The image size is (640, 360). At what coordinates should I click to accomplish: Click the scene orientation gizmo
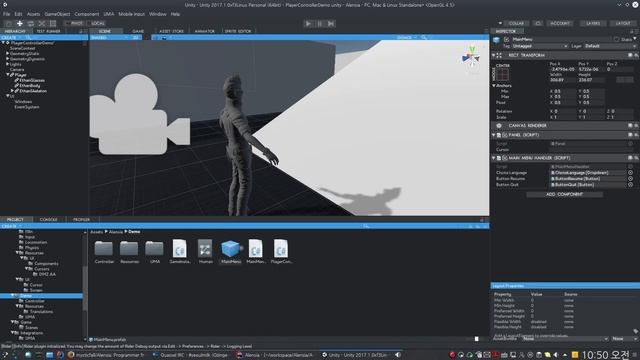(471, 58)
